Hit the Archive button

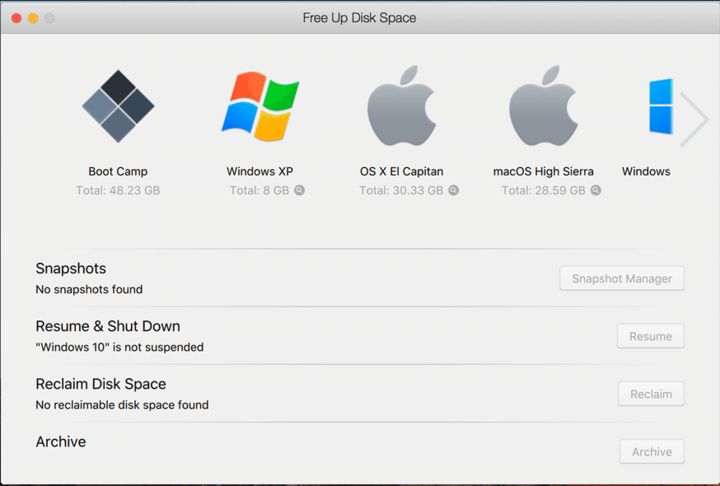point(651,452)
